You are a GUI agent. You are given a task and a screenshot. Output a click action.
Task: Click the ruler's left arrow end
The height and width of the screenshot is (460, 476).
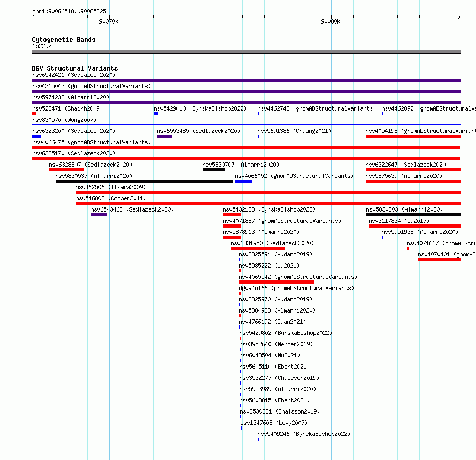tap(33, 17)
